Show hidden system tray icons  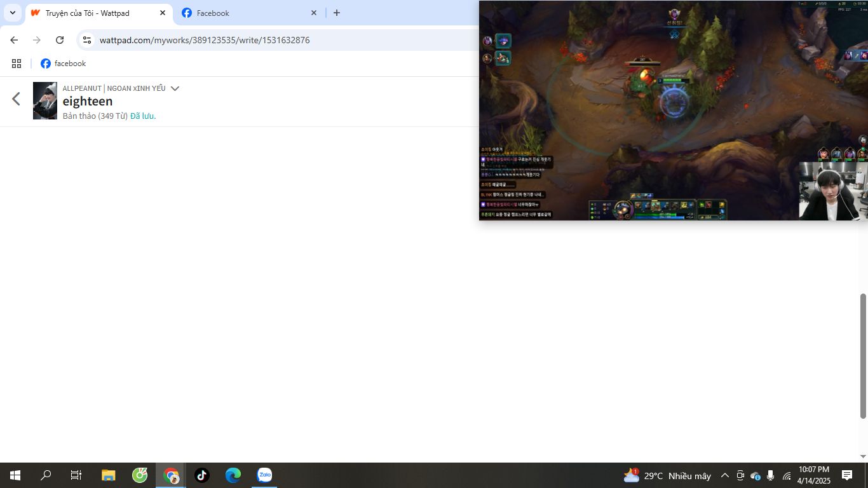coord(724,475)
